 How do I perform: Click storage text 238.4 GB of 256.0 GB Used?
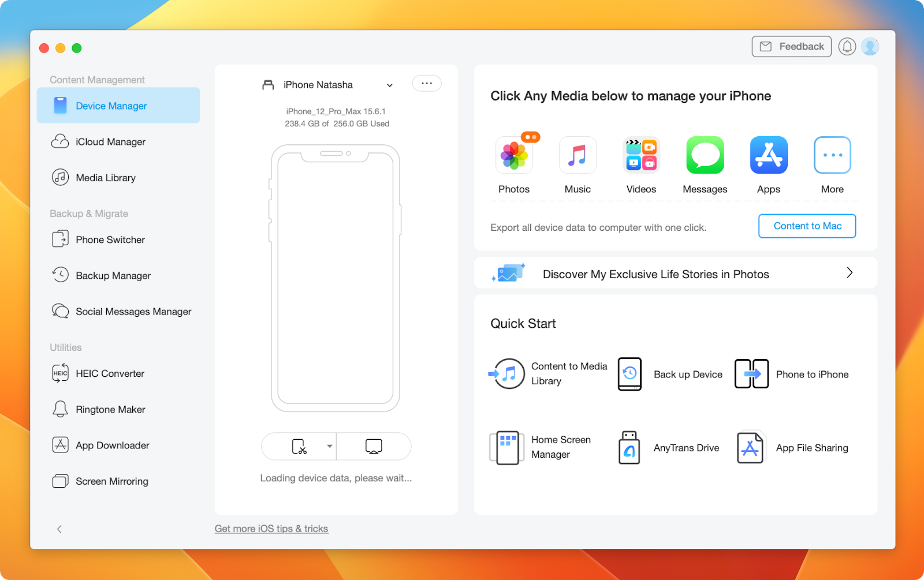pos(337,124)
